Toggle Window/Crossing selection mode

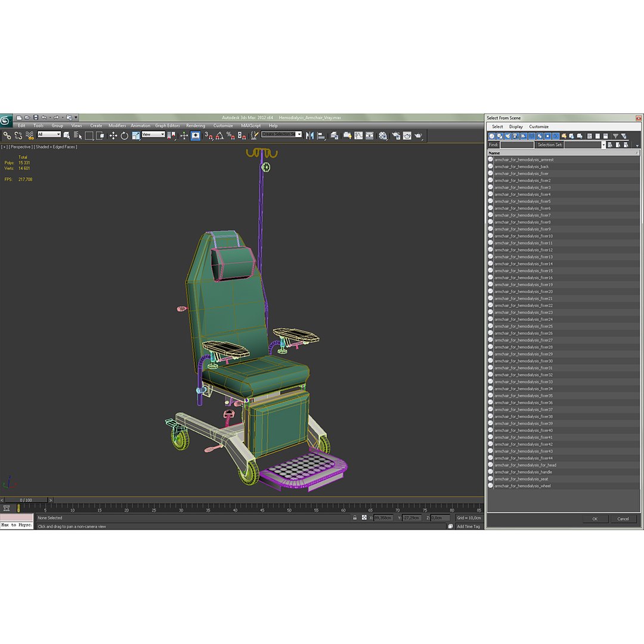coord(100,135)
